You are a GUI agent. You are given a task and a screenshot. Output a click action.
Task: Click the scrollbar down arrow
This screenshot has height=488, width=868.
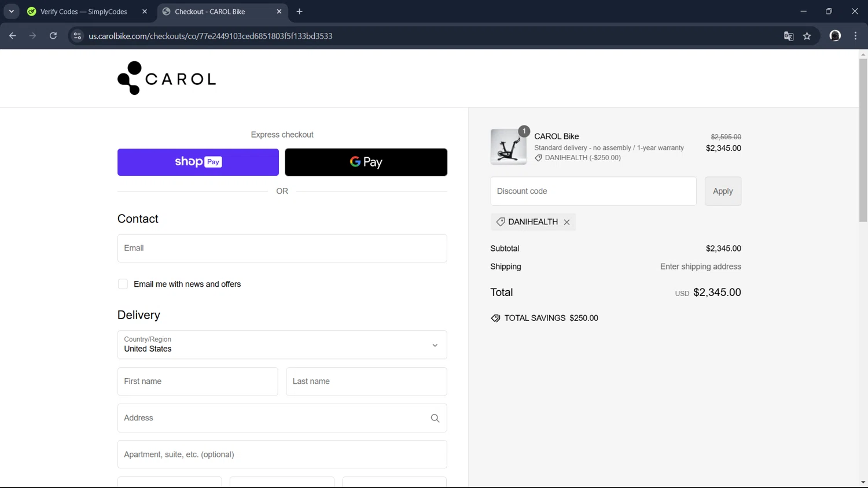pos(863,482)
